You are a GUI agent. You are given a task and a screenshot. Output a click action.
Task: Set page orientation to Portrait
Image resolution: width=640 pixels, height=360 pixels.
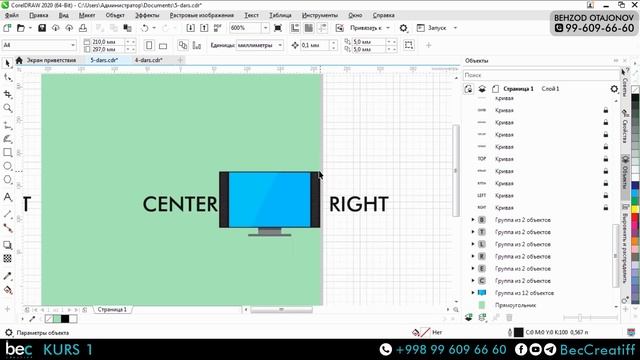tap(149, 45)
